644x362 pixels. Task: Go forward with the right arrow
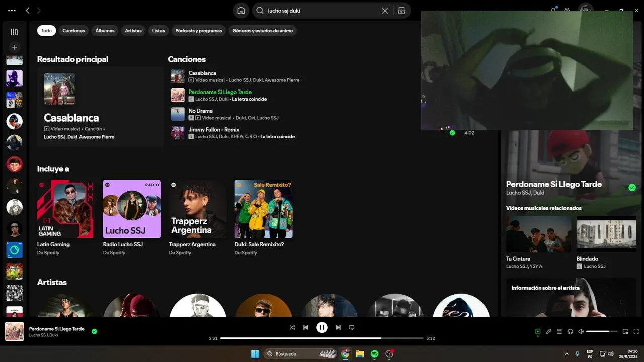(x=39, y=10)
